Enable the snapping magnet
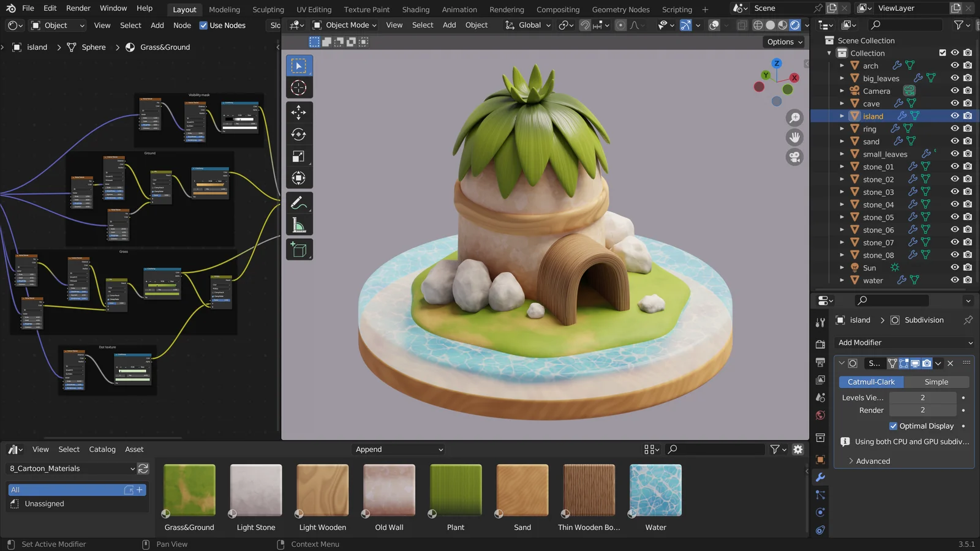980x551 pixels. [585, 25]
